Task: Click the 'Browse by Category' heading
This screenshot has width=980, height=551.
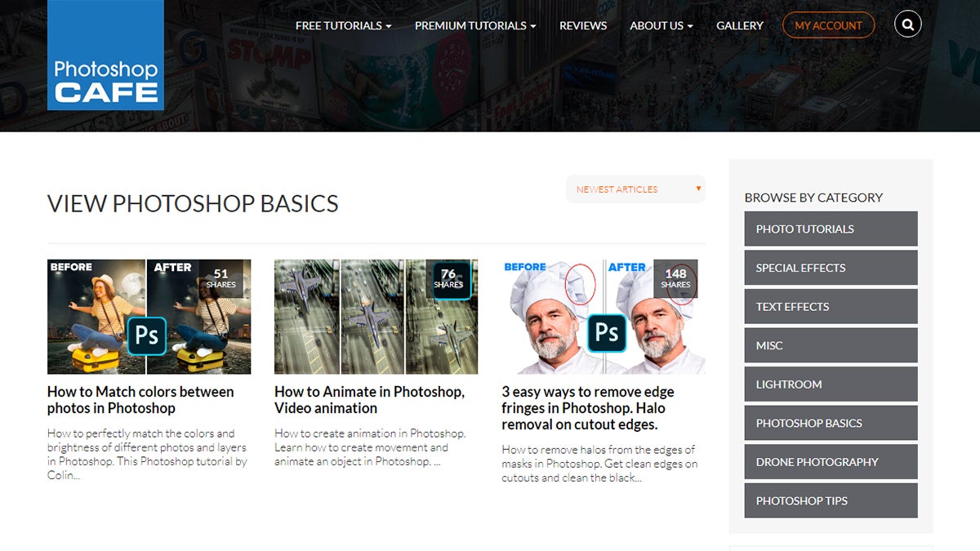Action: point(813,198)
